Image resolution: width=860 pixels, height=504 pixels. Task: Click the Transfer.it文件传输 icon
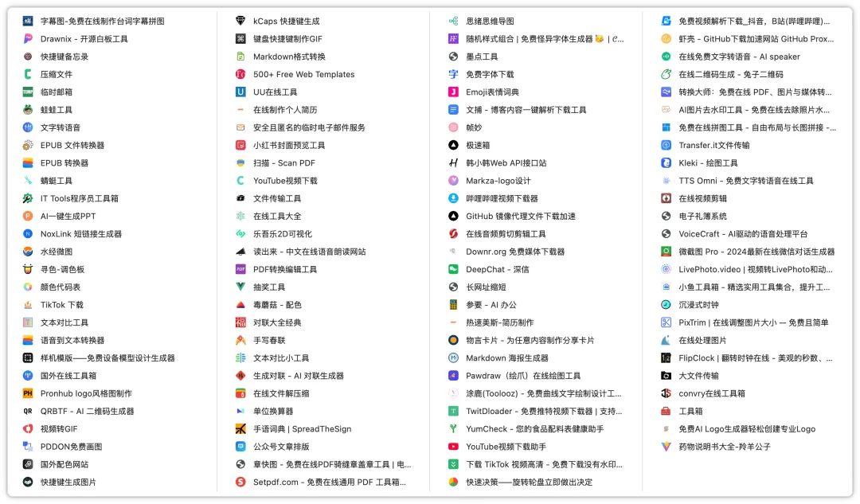coord(666,146)
